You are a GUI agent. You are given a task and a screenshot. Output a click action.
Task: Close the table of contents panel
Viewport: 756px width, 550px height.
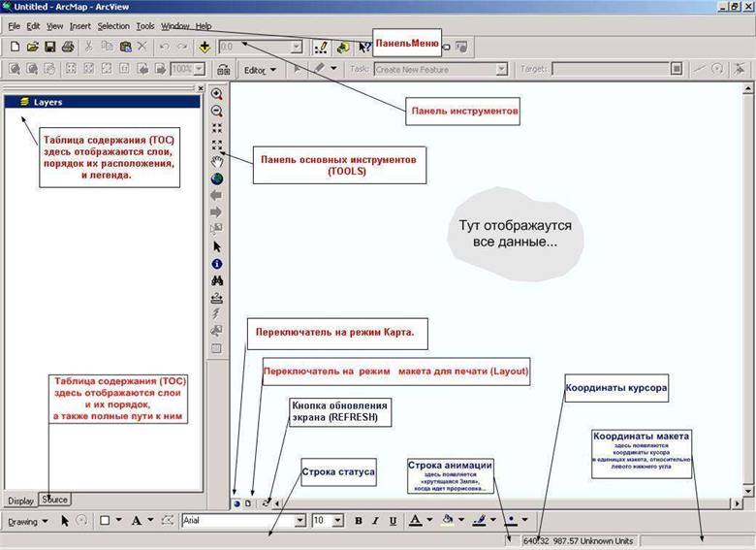click(201, 88)
